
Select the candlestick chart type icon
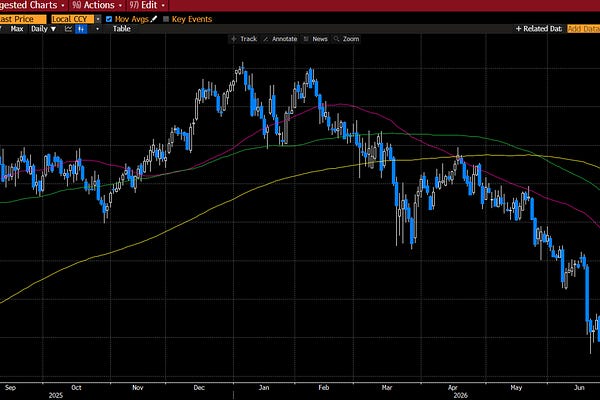click(x=81, y=29)
